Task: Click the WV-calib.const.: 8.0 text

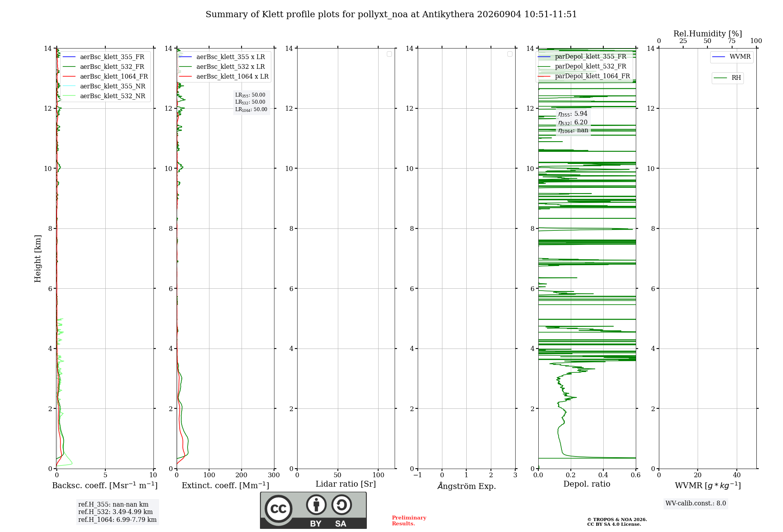Action: pyautogui.click(x=696, y=503)
